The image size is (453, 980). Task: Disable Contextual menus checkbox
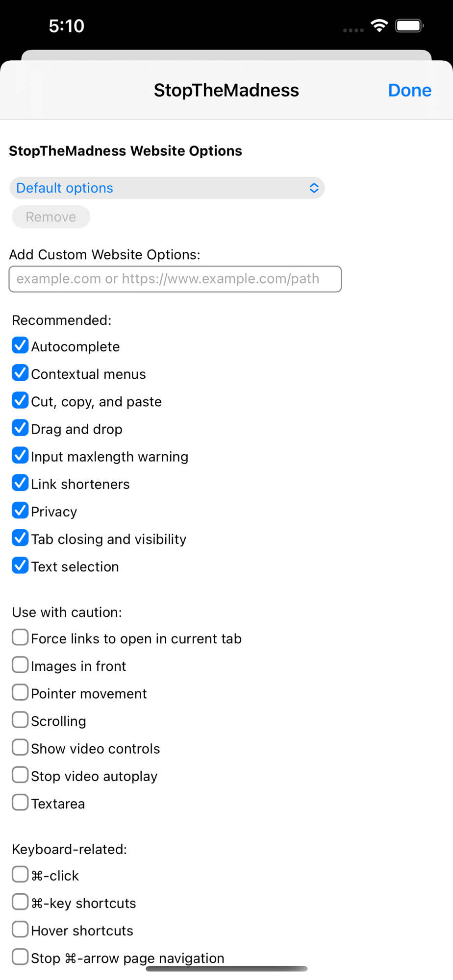tap(20, 373)
